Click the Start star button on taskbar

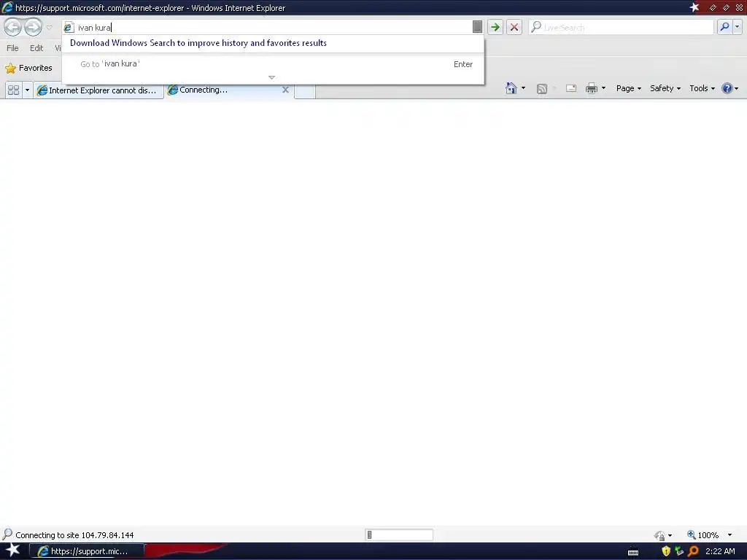tap(13, 551)
